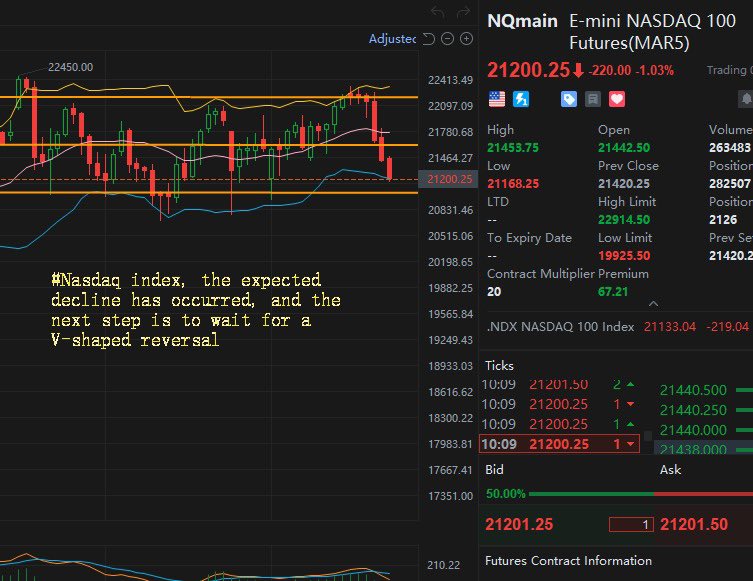The width and height of the screenshot is (753, 581).
Task: Click the Low Limit value 19925.50
Action: [624, 256]
